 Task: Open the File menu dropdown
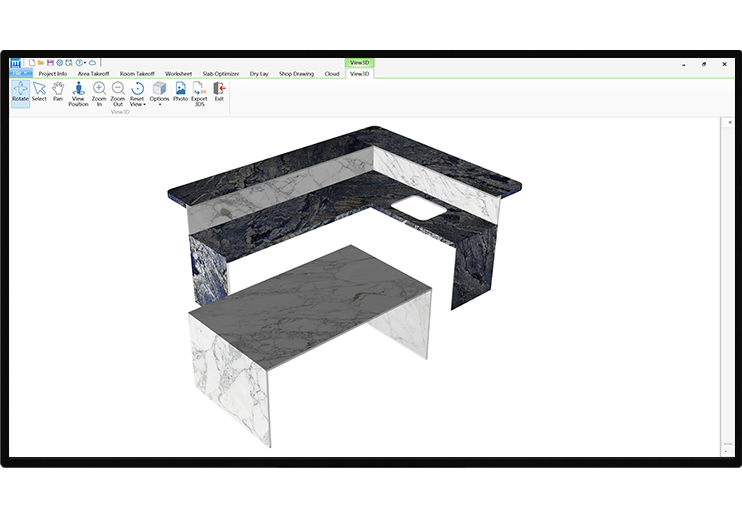click(20, 73)
